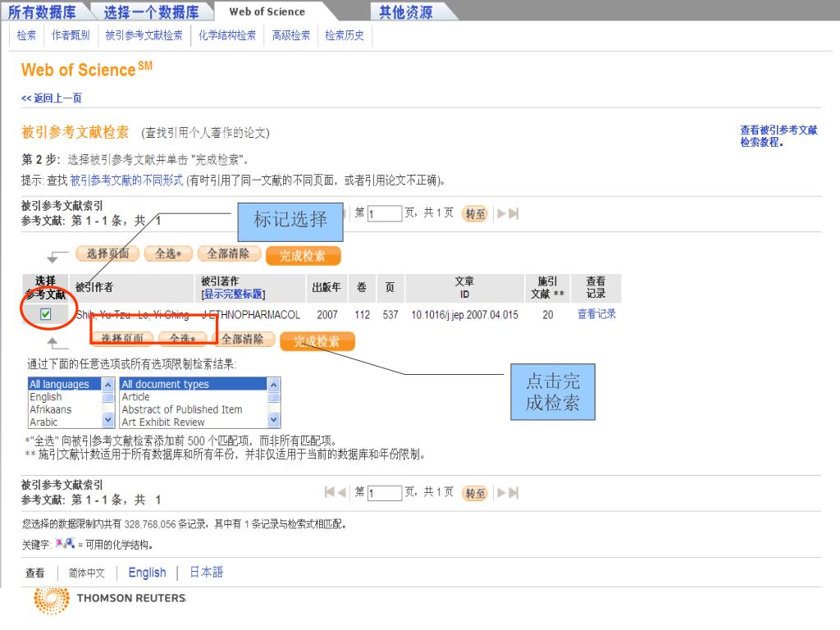Click upper 全部清除 button
Viewport: 840px width, 630px height.
pos(229,253)
